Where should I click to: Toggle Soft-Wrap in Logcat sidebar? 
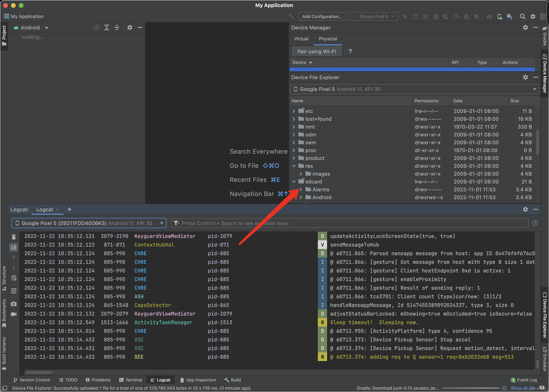click(x=14, y=278)
